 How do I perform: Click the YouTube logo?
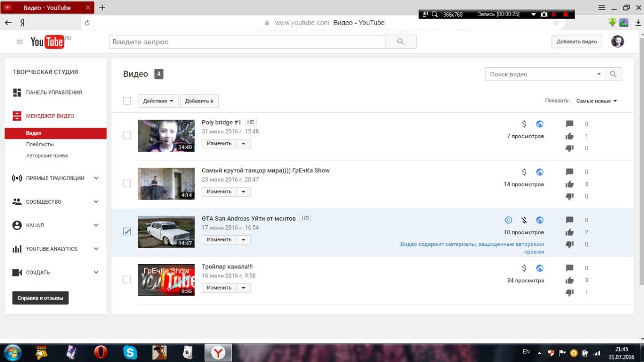[47, 42]
